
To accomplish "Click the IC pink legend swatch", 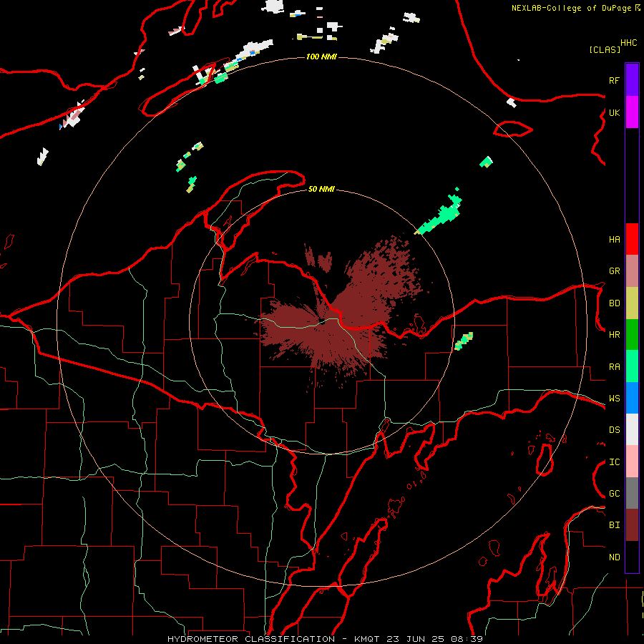I will pos(632,462).
